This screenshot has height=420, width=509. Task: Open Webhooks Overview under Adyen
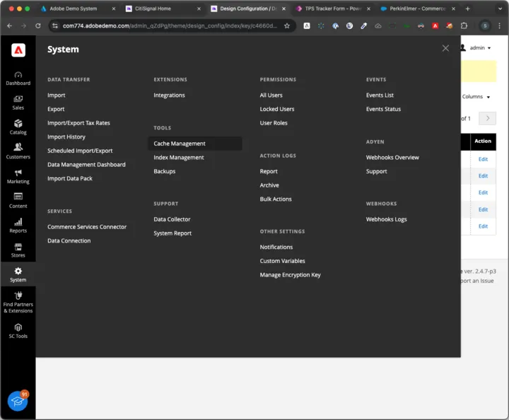pyautogui.click(x=392, y=158)
